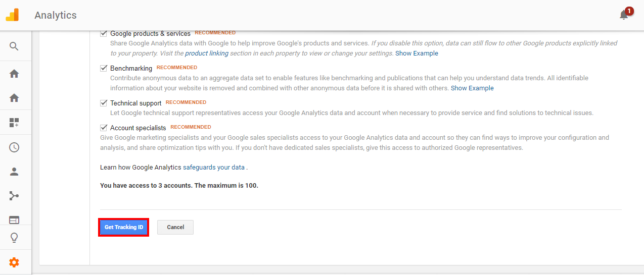Open Real-Time reports clock icon
Viewport: 644px width, 275px height.
coord(14,147)
